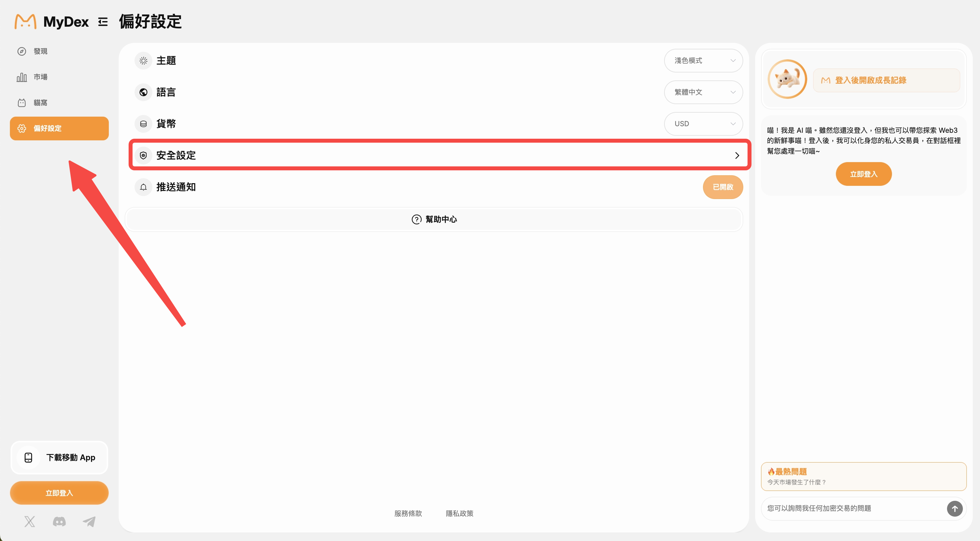Click the crypto question input field
980x541 pixels.
pyautogui.click(x=854, y=508)
